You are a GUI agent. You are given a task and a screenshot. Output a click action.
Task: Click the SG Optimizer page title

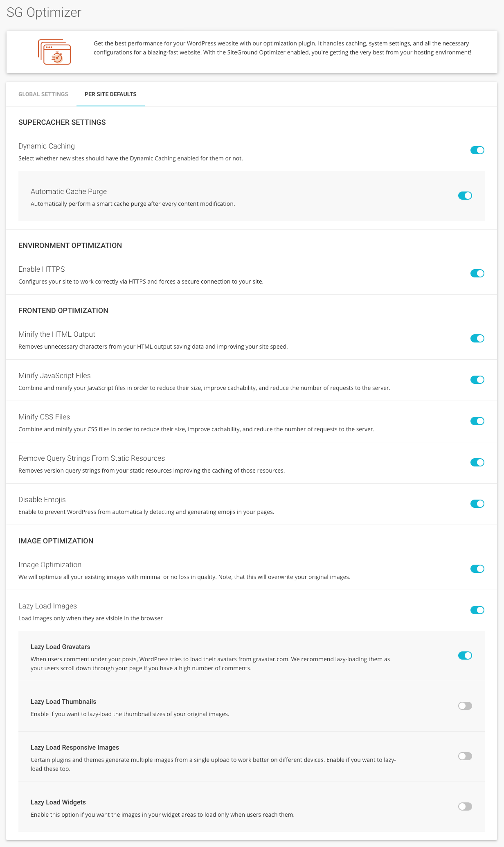click(x=44, y=12)
